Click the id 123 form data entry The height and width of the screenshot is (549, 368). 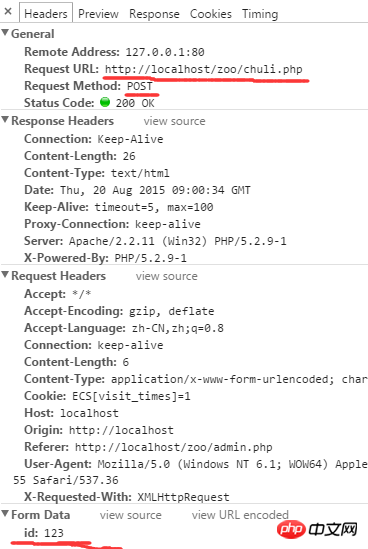(44, 533)
